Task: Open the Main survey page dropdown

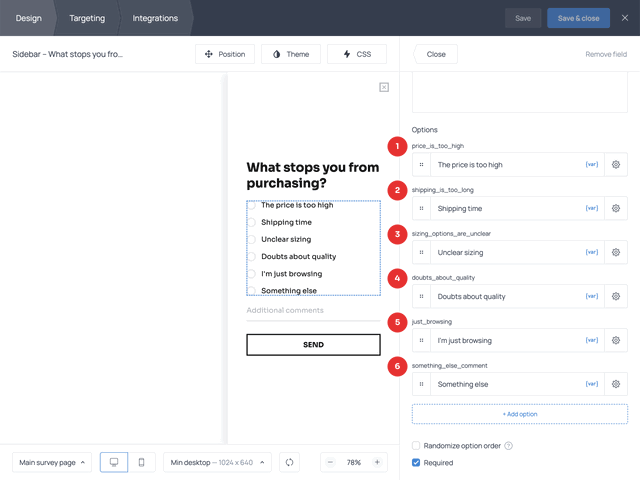Action: [x=52, y=462]
